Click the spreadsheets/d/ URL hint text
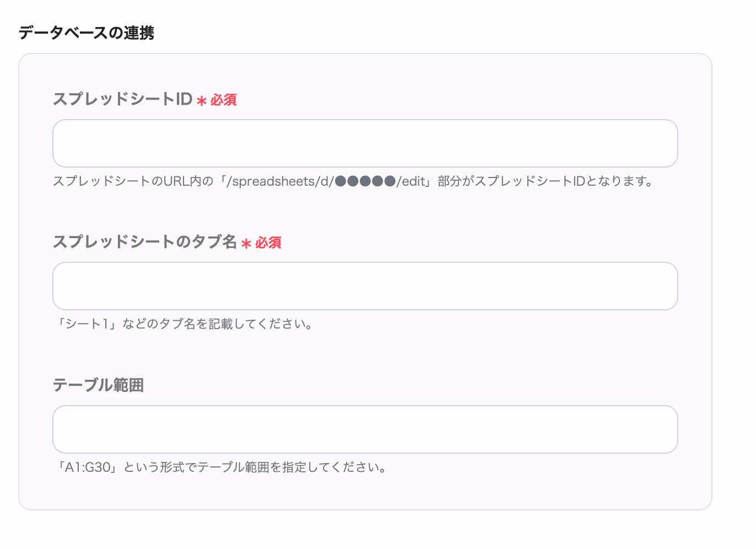This screenshot has height=549, width=756. pos(353,181)
